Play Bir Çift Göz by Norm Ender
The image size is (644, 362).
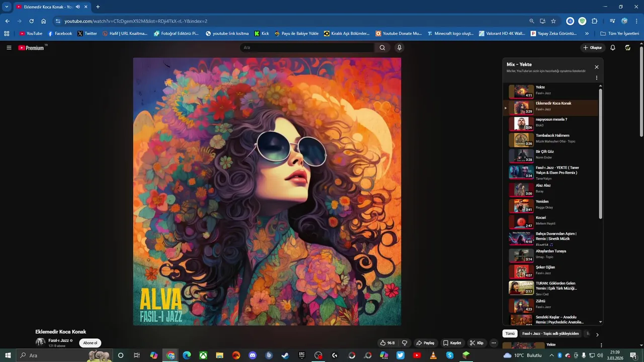pyautogui.click(x=550, y=156)
